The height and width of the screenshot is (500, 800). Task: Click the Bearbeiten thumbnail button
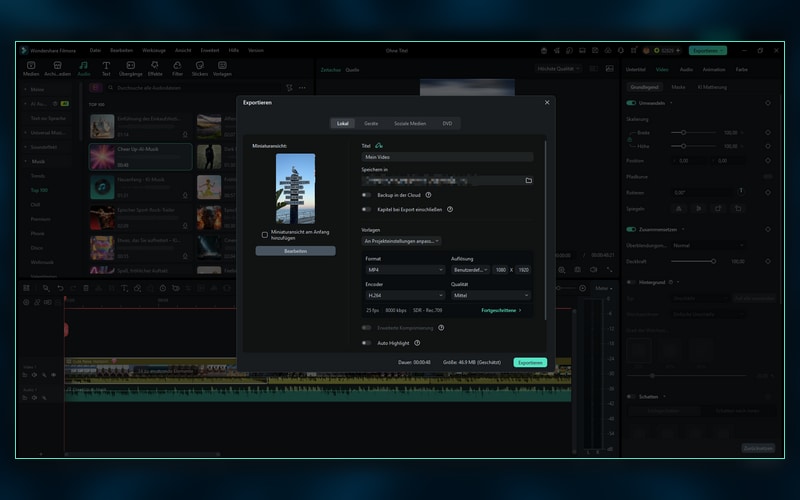[295, 251]
